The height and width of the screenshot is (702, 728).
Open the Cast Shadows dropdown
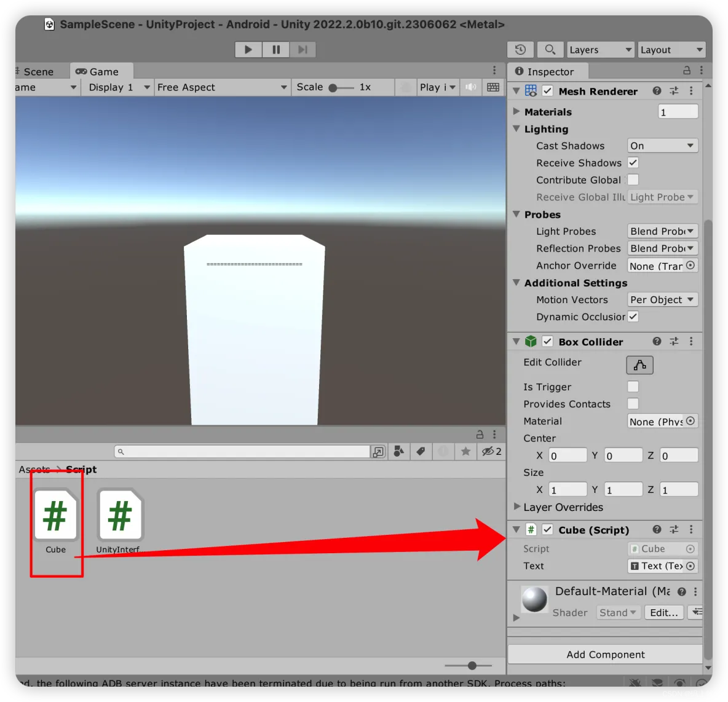point(663,146)
